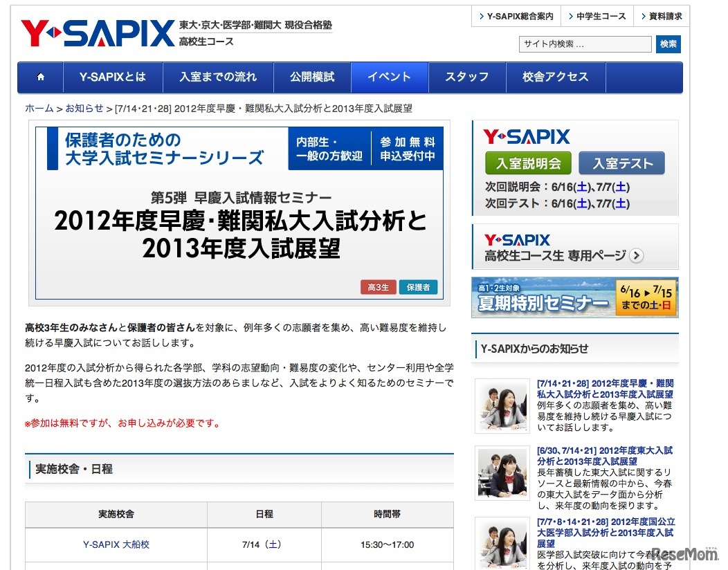This screenshot has height=570, width=728.
Task: Open the Y-SAPIXとは menu item
Action: pos(113,77)
